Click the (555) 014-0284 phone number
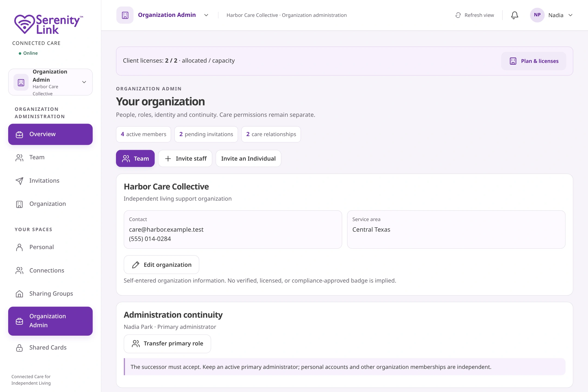This screenshot has width=588, height=392. point(150,239)
